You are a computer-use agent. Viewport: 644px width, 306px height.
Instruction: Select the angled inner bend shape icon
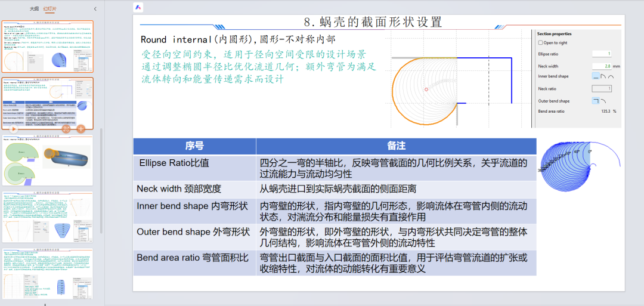[603, 76]
